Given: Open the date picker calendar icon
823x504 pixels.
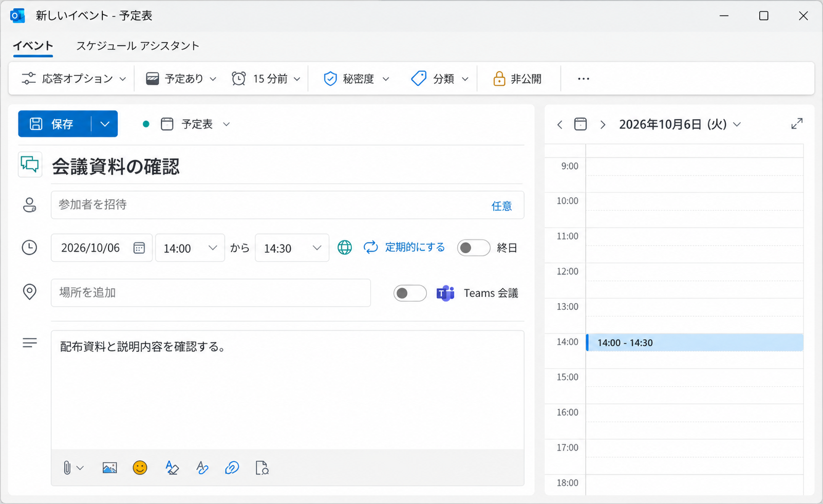Looking at the screenshot, I should click(139, 248).
